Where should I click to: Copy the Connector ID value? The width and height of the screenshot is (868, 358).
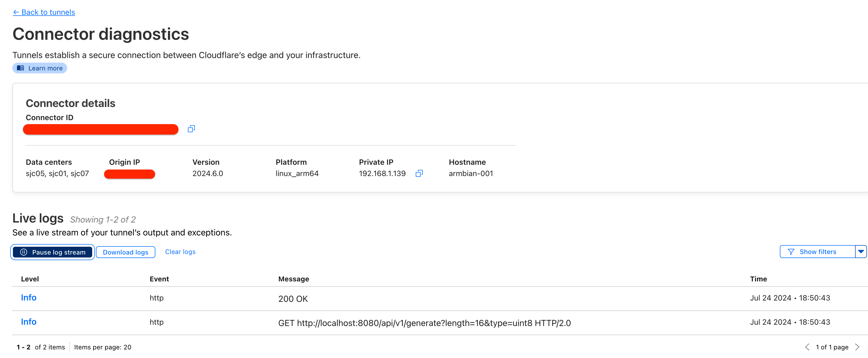click(x=191, y=129)
